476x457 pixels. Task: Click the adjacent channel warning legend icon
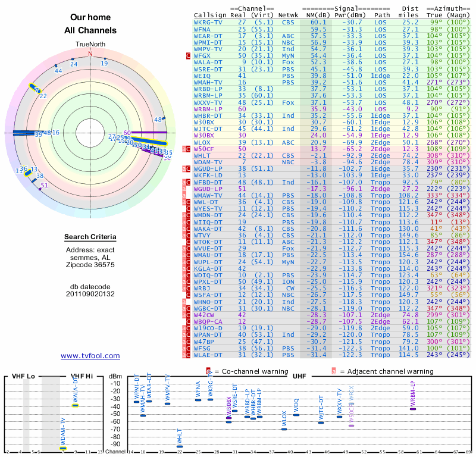click(x=334, y=371)
